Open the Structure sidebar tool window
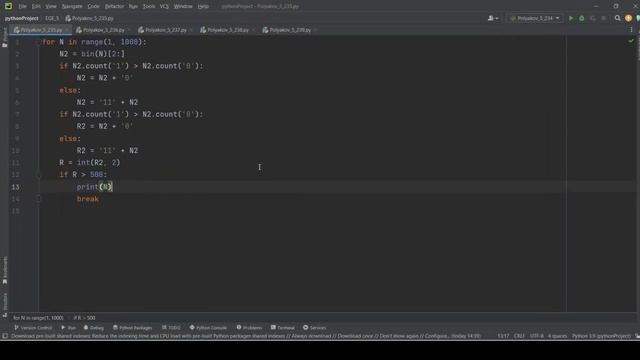 point(4,304)
